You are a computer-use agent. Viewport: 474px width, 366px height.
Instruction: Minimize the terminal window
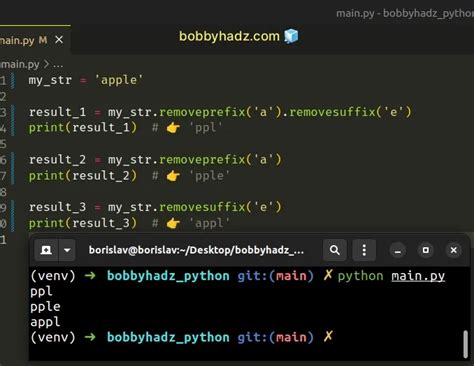coord(398,251)
